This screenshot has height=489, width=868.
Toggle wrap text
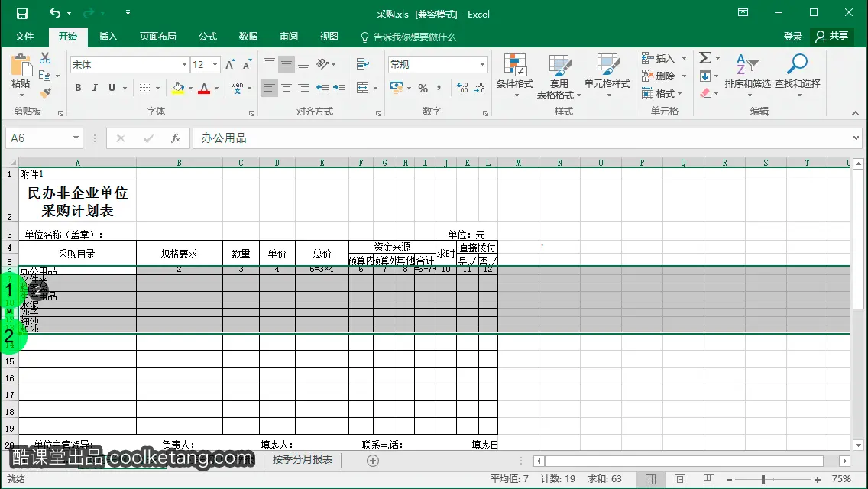point(363,64)
